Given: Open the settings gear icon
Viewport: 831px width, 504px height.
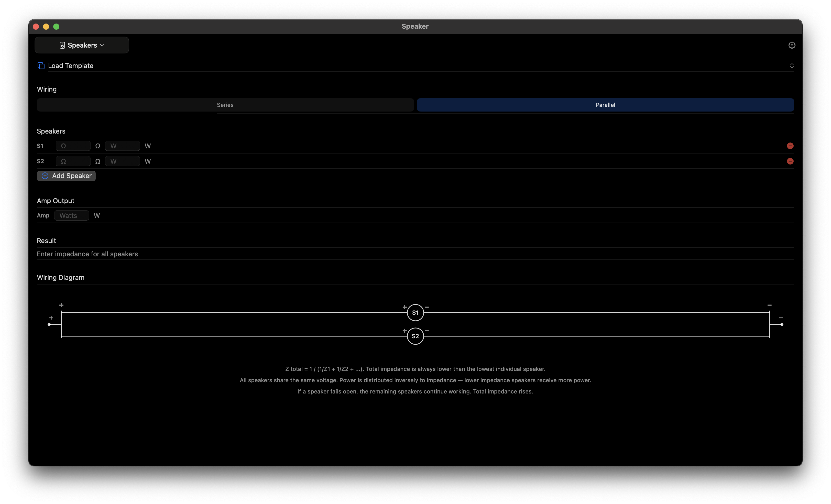Looking at the screenshot, I should tap(792, 45).
